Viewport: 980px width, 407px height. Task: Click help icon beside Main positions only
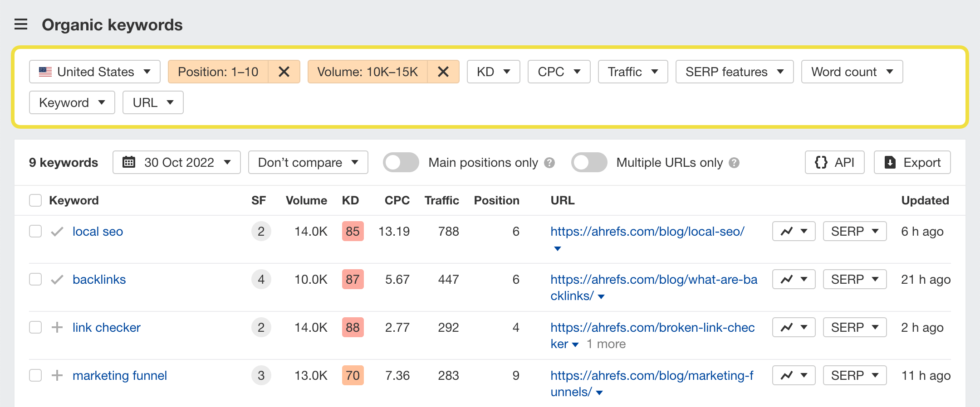(549, 163)
